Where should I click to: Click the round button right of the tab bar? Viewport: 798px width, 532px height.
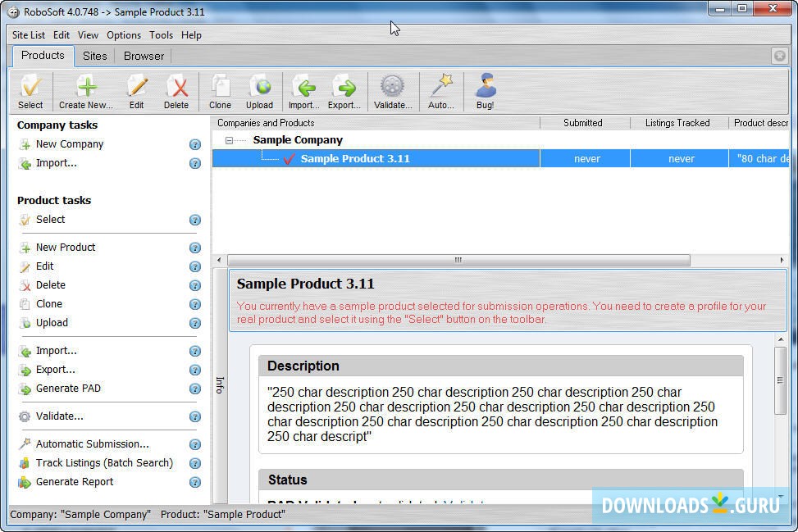pos(779,56)
